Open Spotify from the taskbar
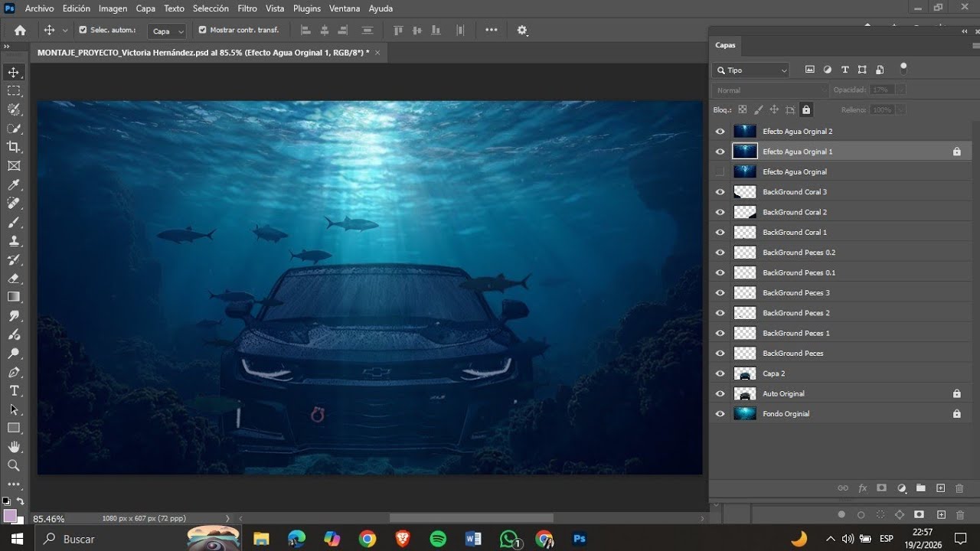 438,539
